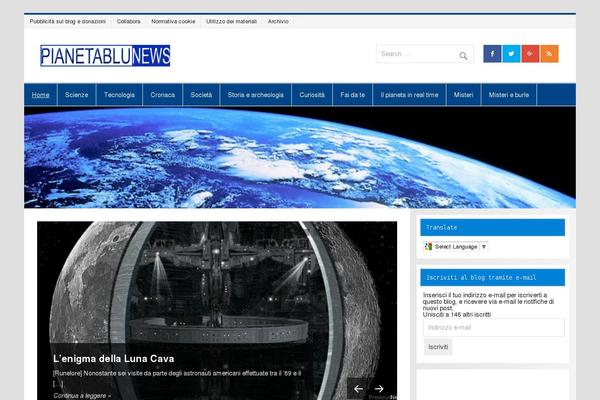Click the text 'Unisciti a 146 altri iscritti'
Image resolution: width=600 pixels, height=400 pixels.
click(457, 315)
